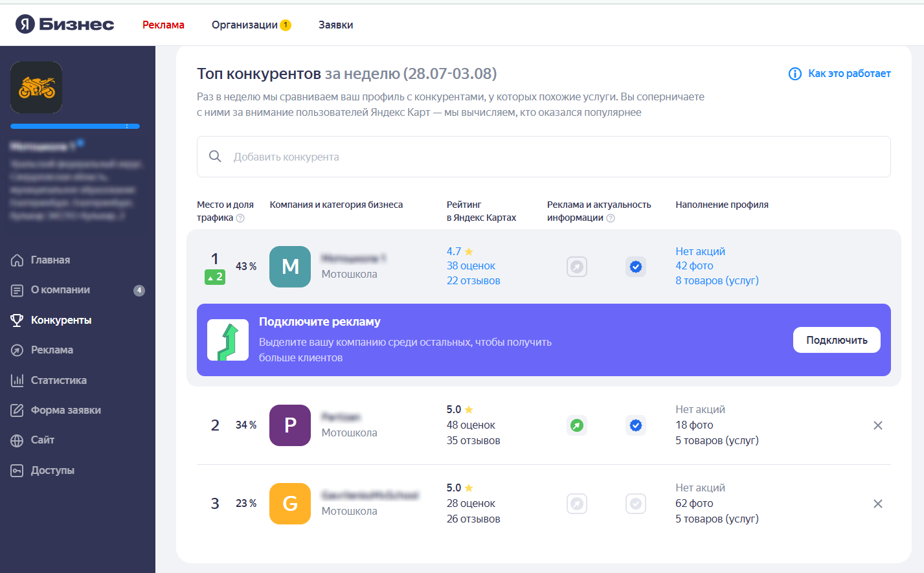Click the blue verification badge for Partizan
Viewport: 924px width, 573px height.
pos(636,425)
